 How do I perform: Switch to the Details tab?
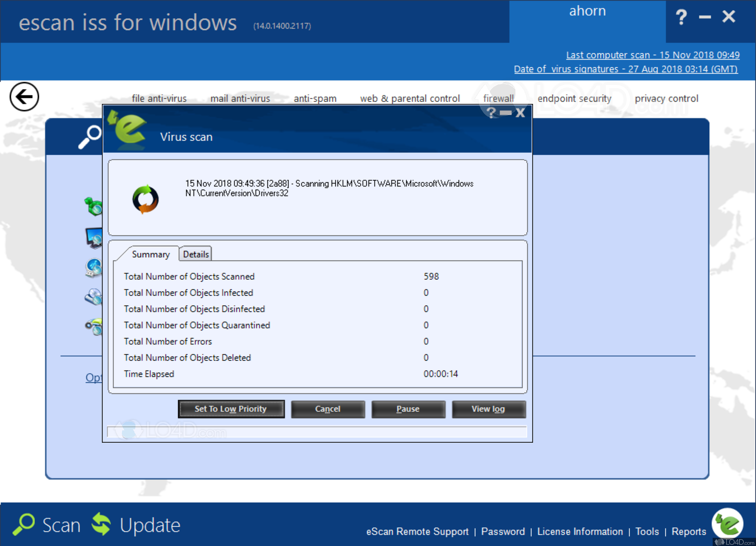(x=196, y=254)
